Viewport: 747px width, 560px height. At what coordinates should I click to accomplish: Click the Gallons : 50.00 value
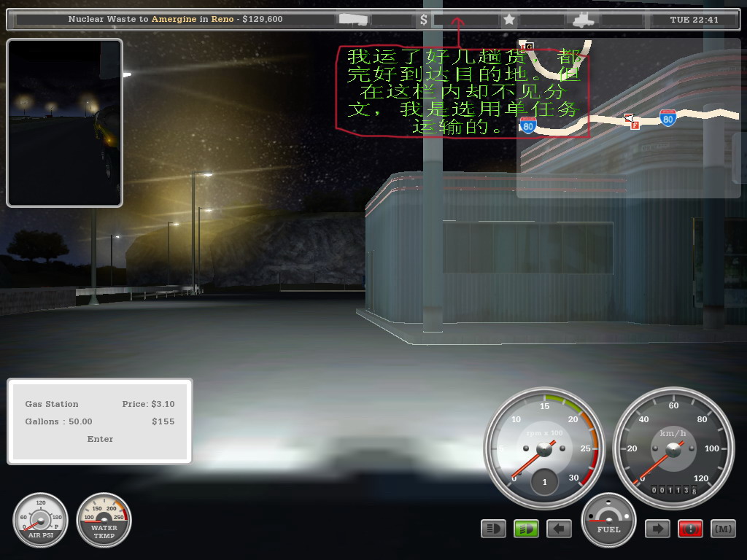58,421
